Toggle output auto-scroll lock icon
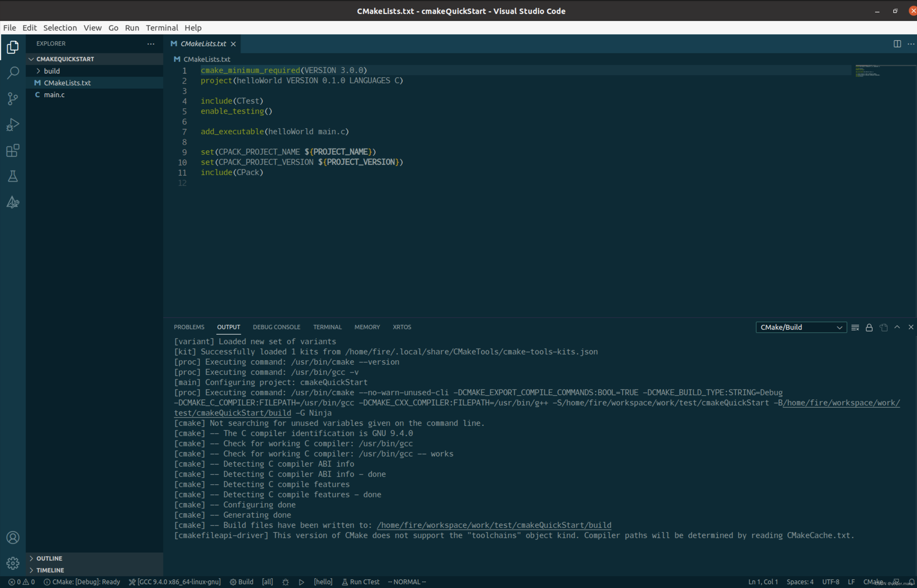Screen dimensions: 917x588 coord(869,328)
